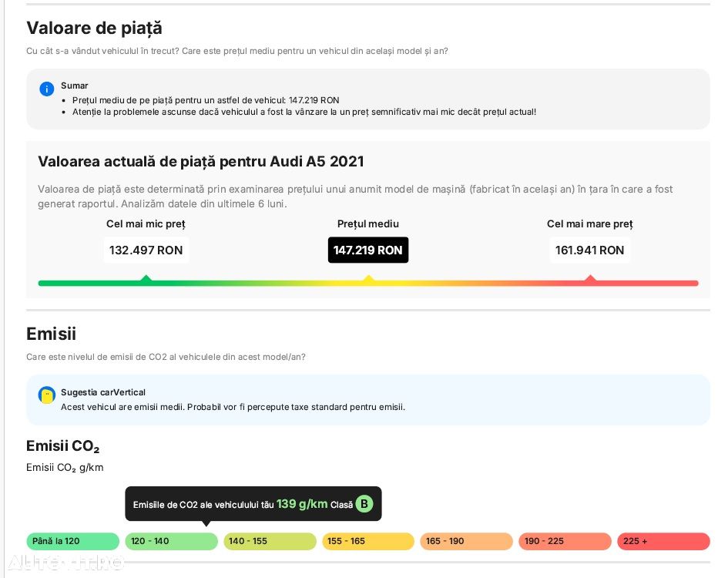Screen dimensions: 728x578
Task: Select the 190 - 225 emission band
Action: pos(565,541)
